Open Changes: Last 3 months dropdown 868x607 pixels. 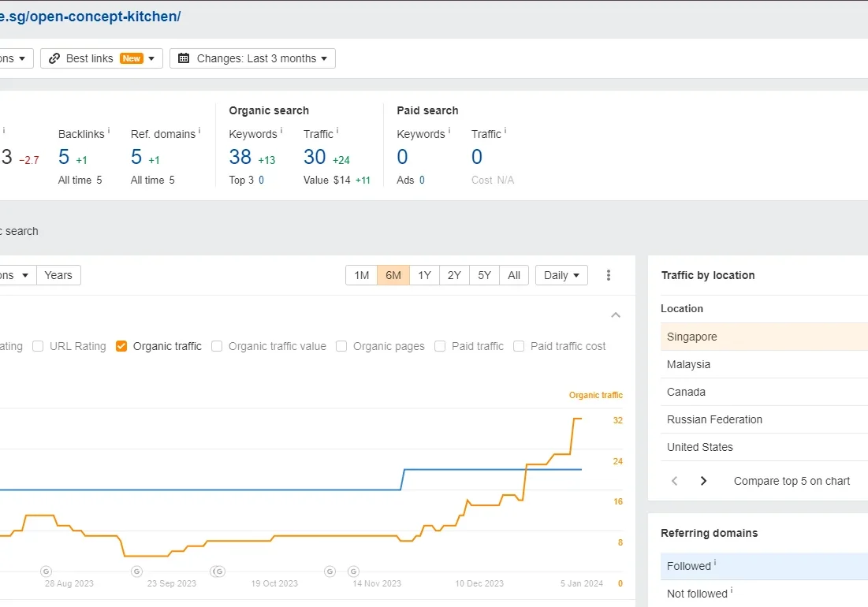click(x=252, y=58)
